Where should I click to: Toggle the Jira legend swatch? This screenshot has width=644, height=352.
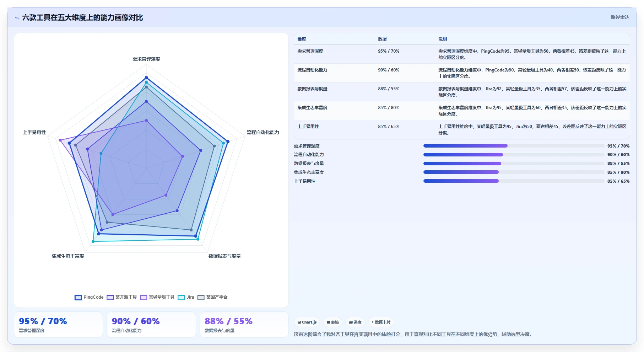(181, 298)
